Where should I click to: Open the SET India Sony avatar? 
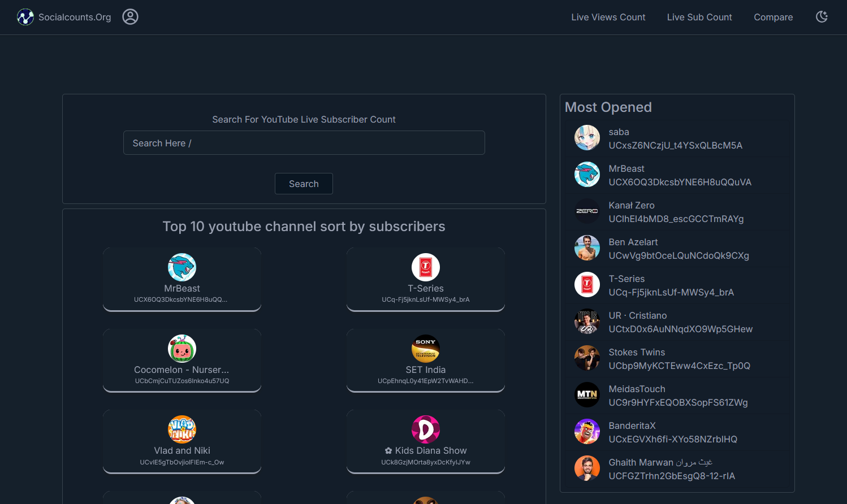click(426, 349)
